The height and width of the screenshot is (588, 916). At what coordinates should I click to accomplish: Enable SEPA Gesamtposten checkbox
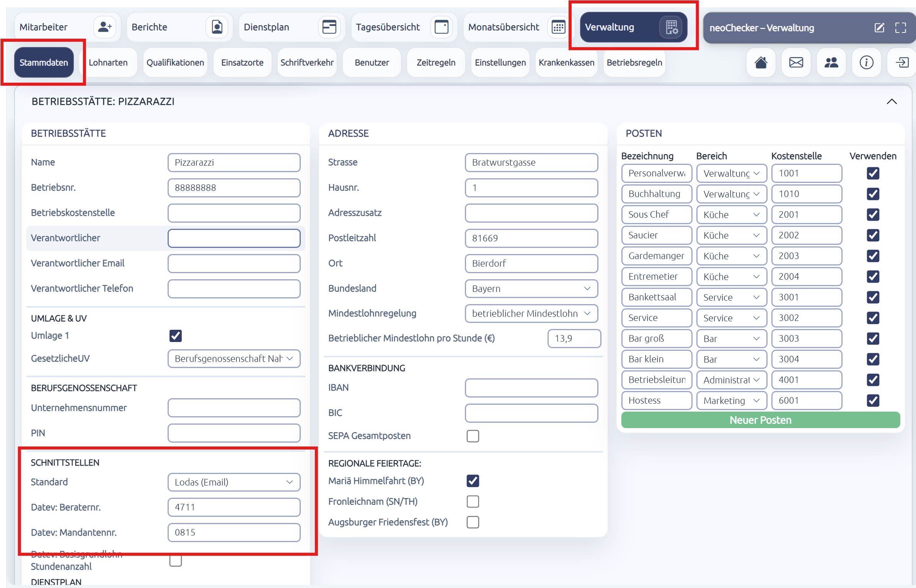point(473,436)
